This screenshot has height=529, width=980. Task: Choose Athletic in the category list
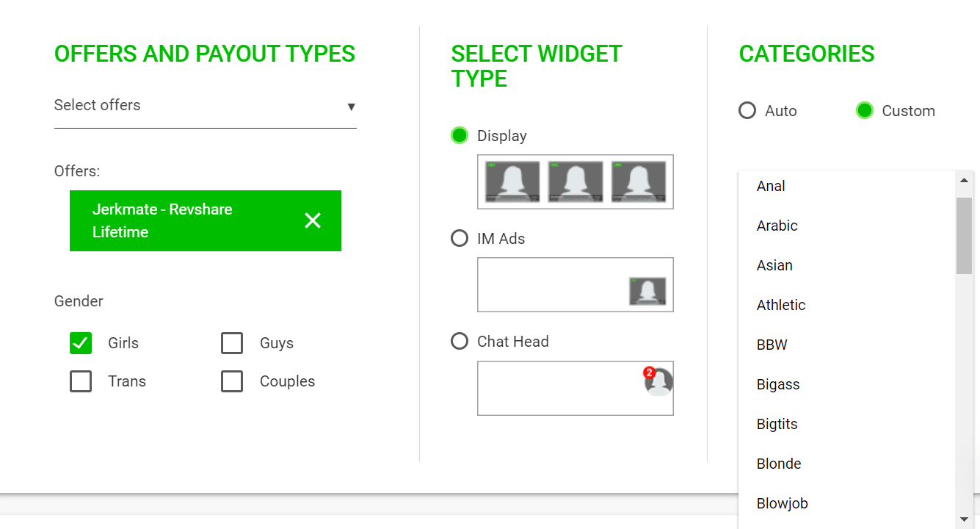(781, 305)
